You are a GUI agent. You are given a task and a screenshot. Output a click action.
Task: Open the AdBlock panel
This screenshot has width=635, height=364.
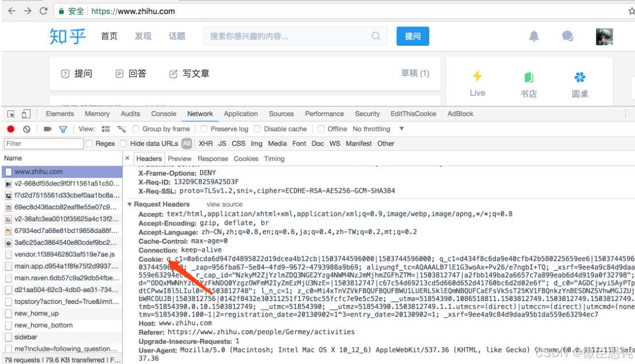(x=460, y=114)
